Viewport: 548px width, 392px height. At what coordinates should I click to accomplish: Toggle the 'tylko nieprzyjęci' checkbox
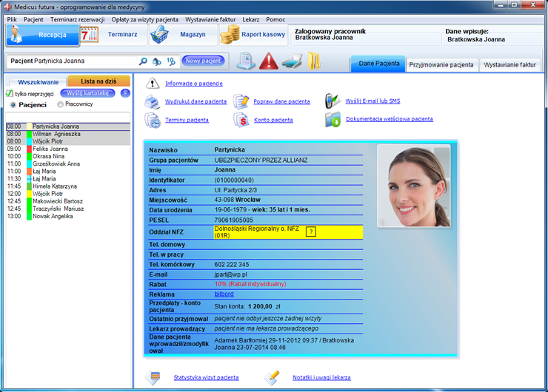click(x=9, y=94)
